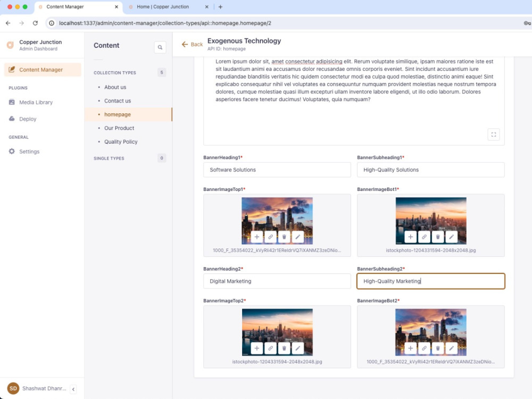Image resolution: width=532 pixels, height=399 pixels.
Task: Click password key icon in address bar
Action: click(x=527, y=23)
